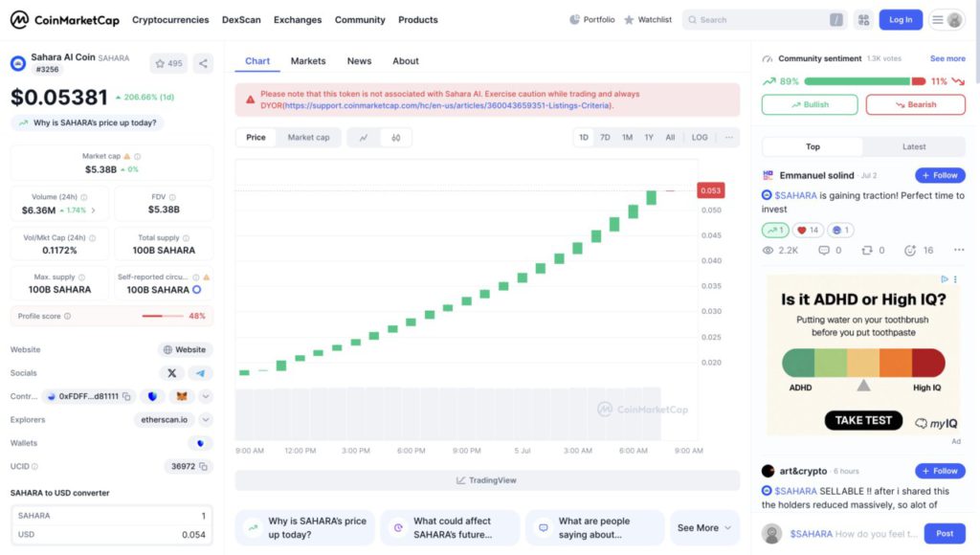The height and width of the screenshot is (555, 980).
Task: Follow Emmanuel solind
Action: (940, 176)
